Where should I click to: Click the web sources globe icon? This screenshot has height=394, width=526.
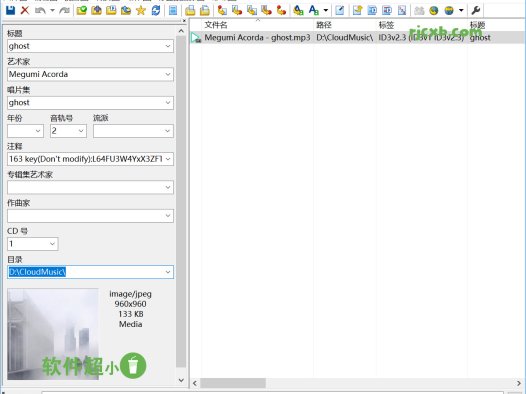coord(449,10)
